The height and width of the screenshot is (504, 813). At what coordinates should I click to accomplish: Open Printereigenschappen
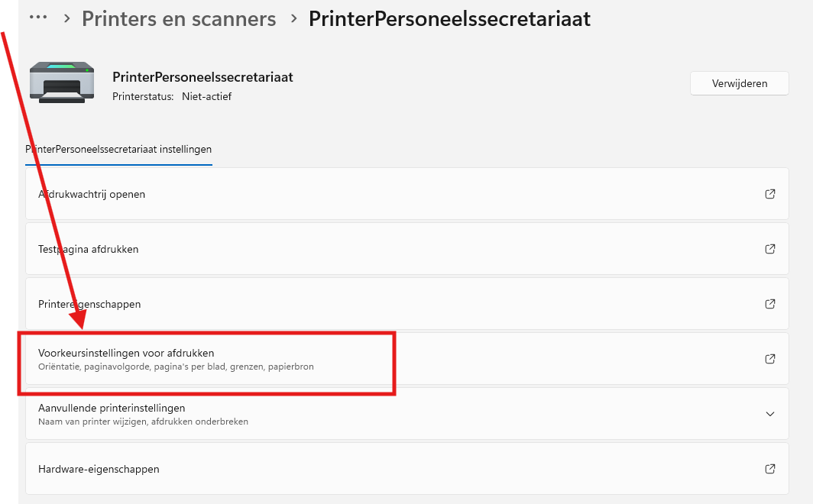pos(89,304)
